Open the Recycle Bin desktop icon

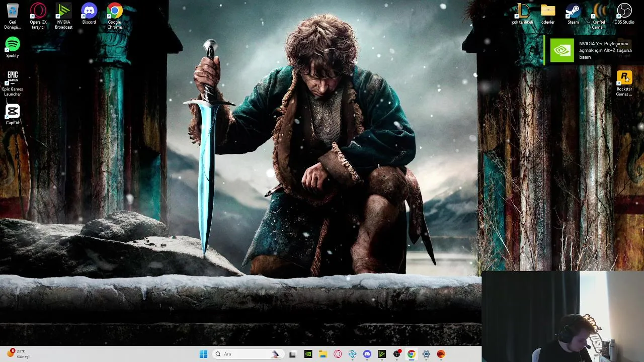(x=13, y=16)
